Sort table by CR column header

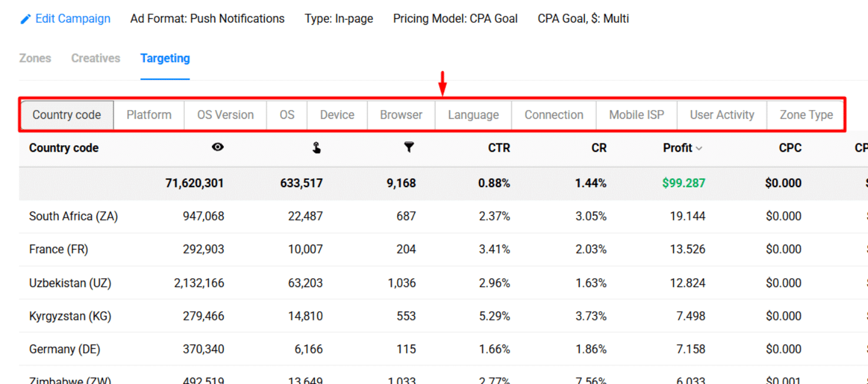click(x=599, y=148)
